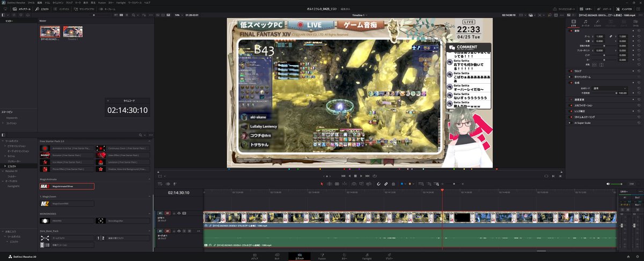
Task: Open the Composite Mode dropdown
Action: (x=609, y=88)
